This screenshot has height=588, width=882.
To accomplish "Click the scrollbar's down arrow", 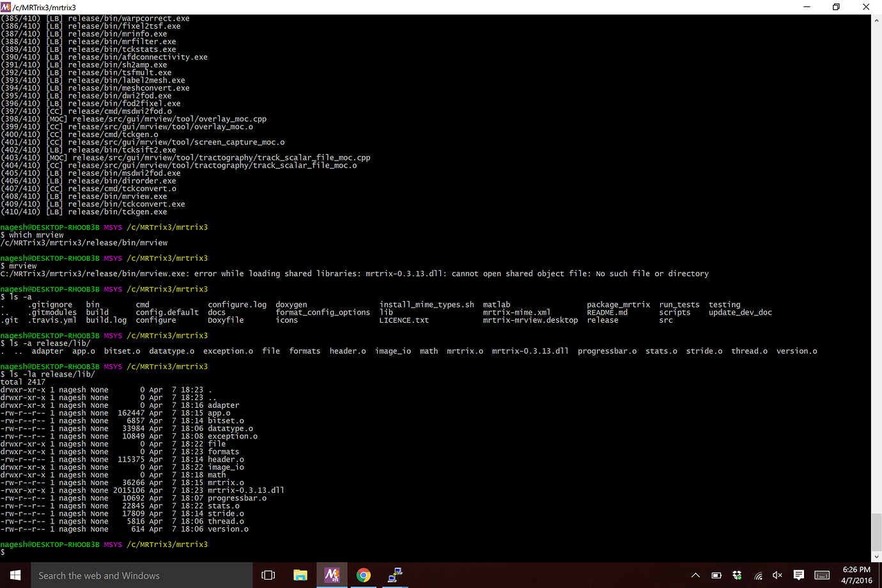I will (876, 555).
